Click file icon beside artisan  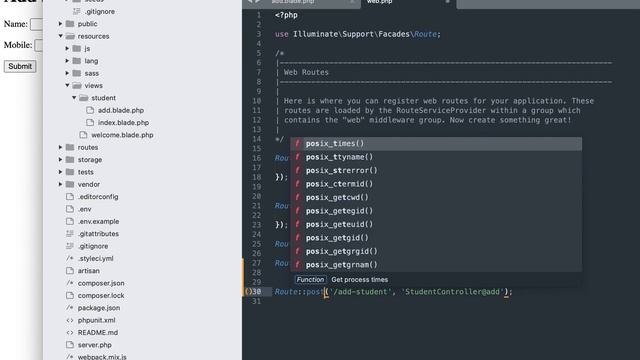(70, 271)
